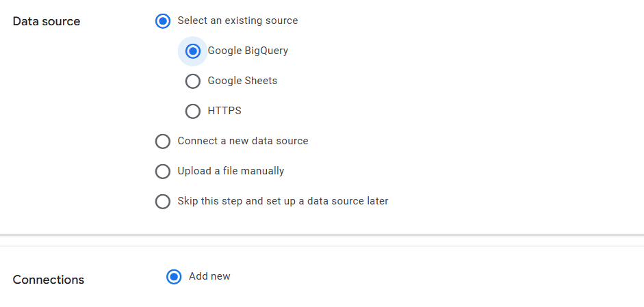644x307 pixels.
Task: Pick the Google Sheets radio circle
Action: (x=193, y=81)
